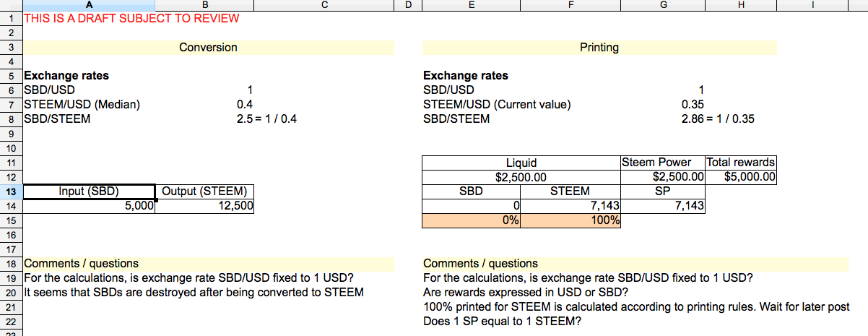The height and width of the screenshot is (336, 868).
Task: Select the Output (STEEM) header cell
Action: 205,191
